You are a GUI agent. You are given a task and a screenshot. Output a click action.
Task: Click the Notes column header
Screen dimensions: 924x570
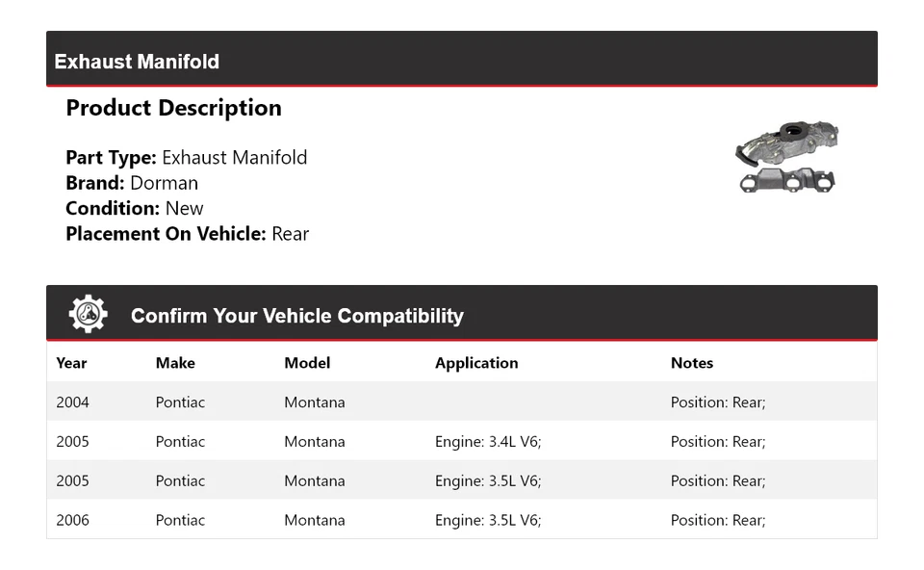click(x=692, y=363)
